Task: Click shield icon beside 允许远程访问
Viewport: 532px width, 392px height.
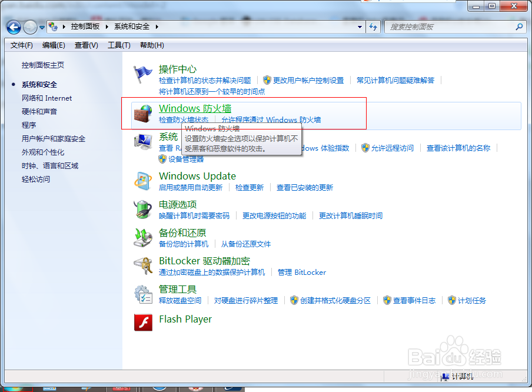Action: [365, 148]
